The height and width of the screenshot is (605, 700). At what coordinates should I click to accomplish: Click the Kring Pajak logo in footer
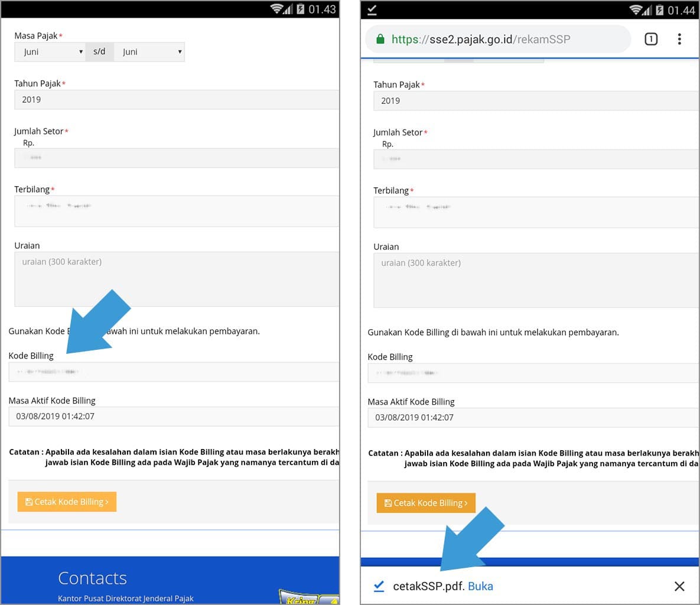[x=309, y=597]
